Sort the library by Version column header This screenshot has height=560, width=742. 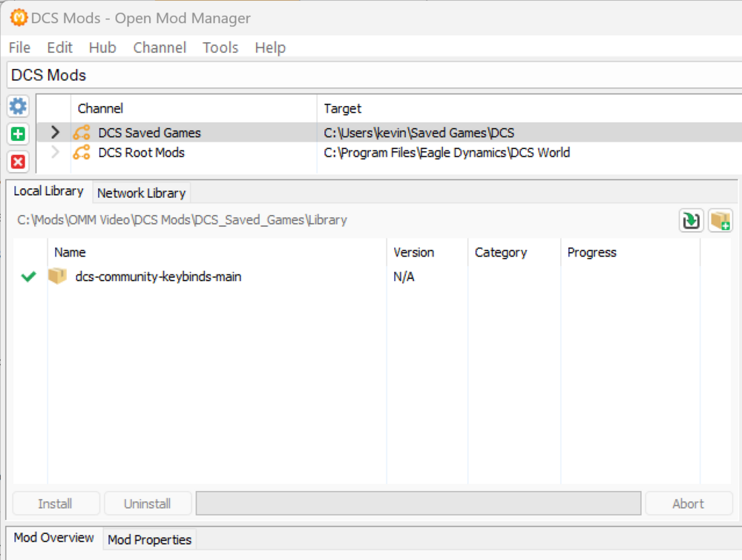coord(414,252)
